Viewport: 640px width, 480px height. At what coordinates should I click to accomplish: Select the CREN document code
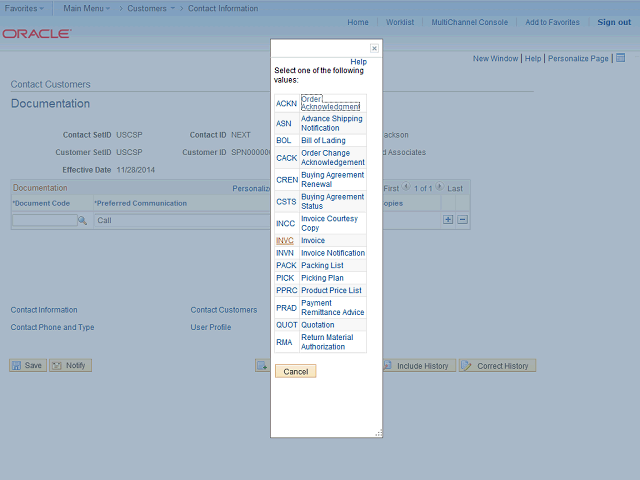click(287, 180)
